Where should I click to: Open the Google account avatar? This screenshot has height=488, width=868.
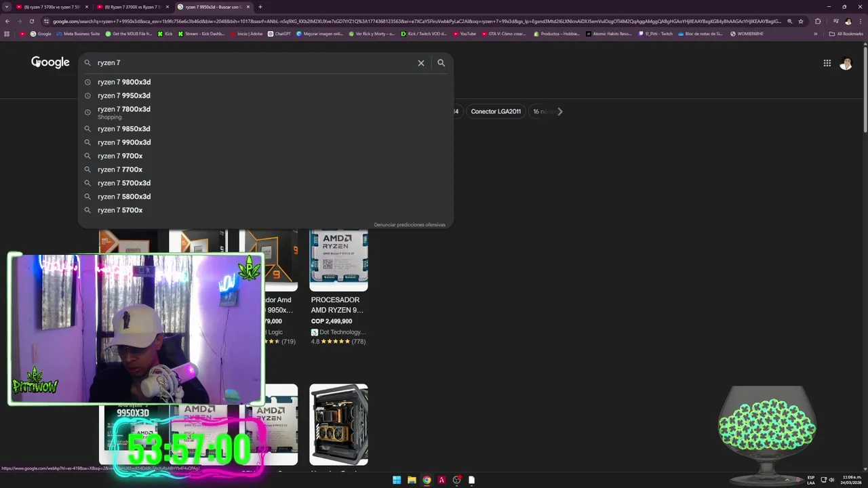846,63
